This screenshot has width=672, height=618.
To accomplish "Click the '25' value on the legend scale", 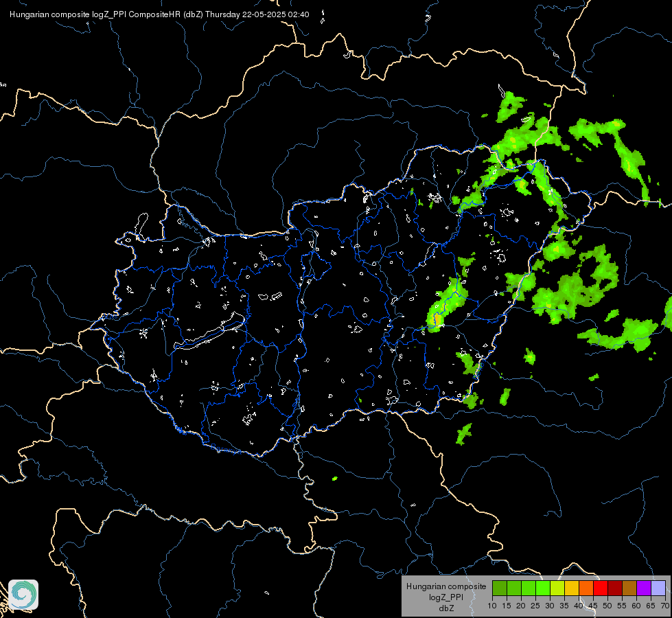I will coord(535,606).
